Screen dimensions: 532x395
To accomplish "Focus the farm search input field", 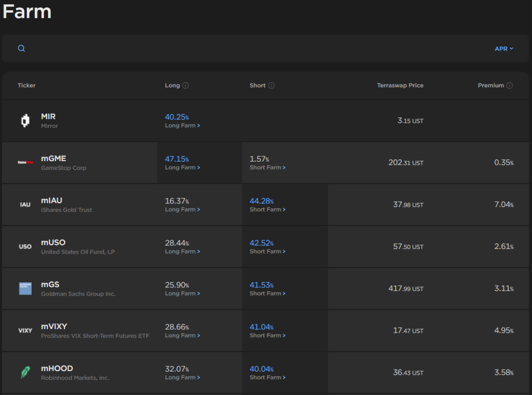I will click(258, 48).
